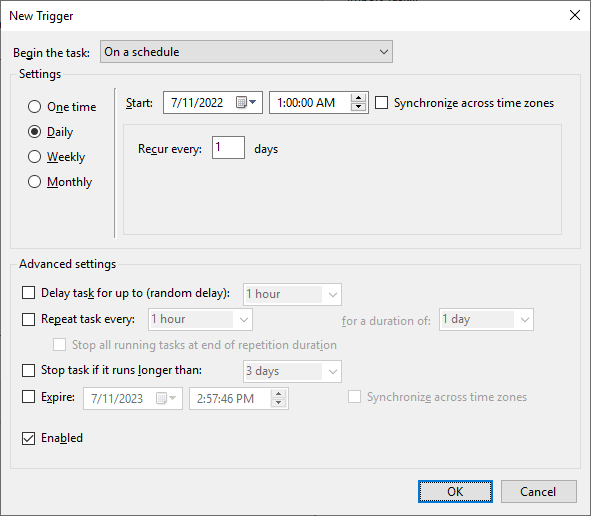Open the Begin the task dropdown
Screen dimensions: 591x516
246,52
